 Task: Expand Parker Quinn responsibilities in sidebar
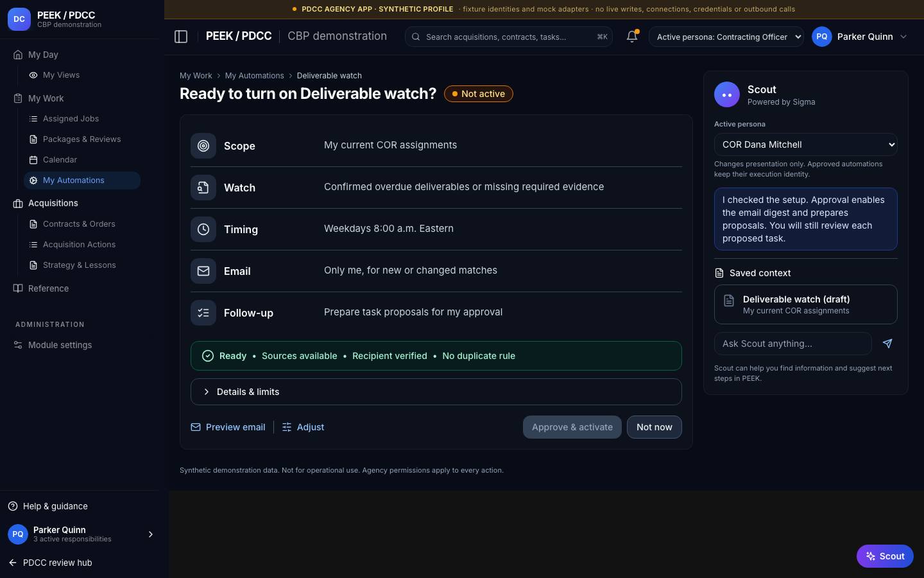[151, 534]
